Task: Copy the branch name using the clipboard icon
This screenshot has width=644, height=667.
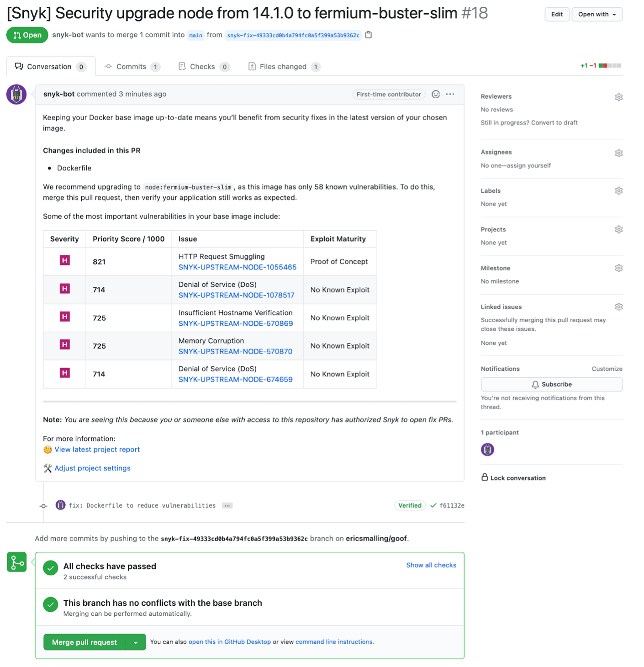Action: tap(368, 34)
